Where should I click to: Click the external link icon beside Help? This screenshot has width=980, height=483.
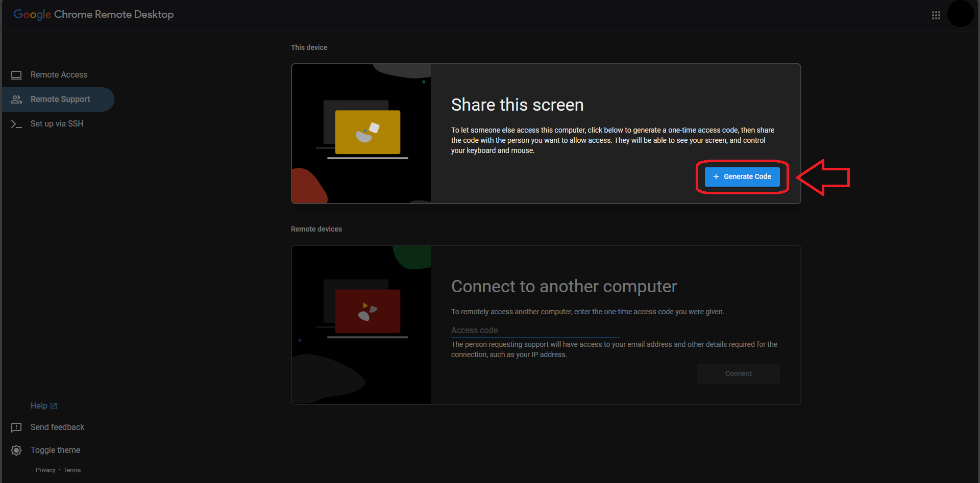54,406
